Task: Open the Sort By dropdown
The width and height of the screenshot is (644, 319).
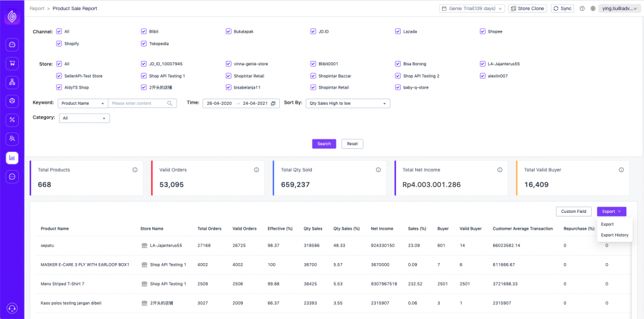Action: (x=348, y=104)
